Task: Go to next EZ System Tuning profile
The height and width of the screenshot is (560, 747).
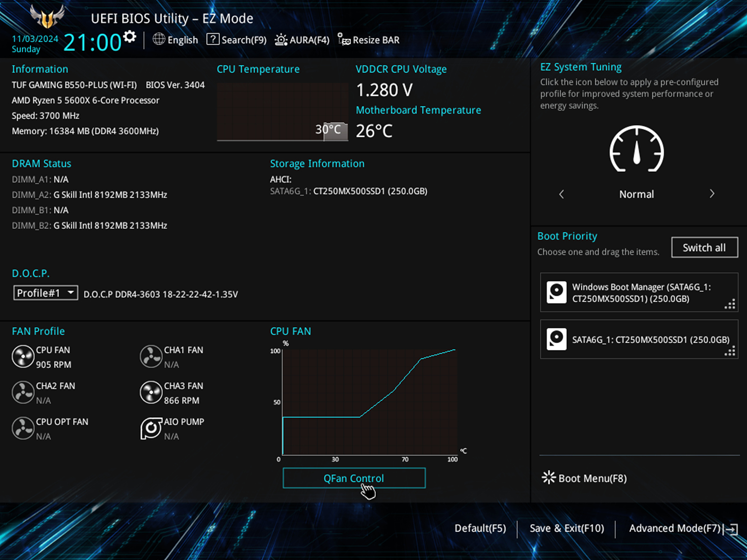Action: click(x=712, y=194)
